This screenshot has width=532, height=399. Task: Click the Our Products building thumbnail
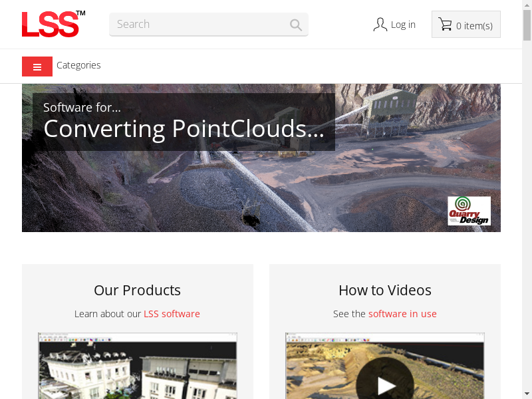(138, 366)
